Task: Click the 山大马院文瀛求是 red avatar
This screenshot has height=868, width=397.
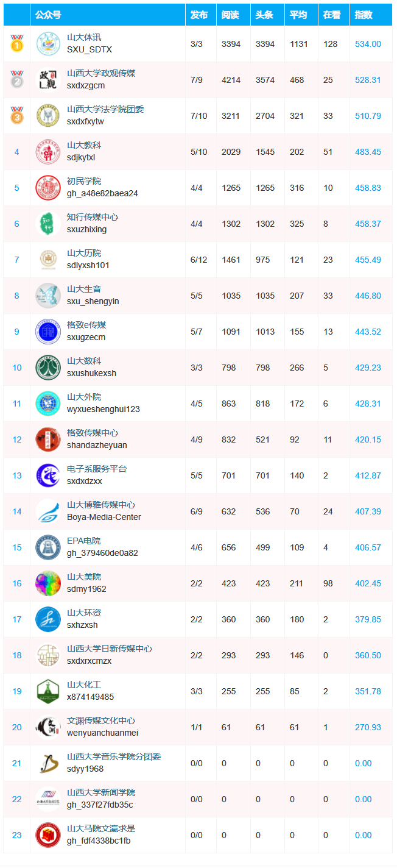Action: coord(48,835)
